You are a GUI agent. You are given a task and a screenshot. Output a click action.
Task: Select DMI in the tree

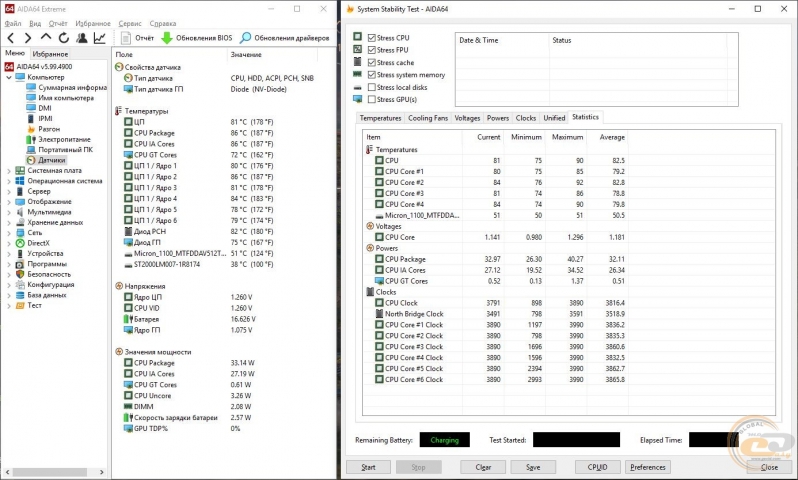click(39, 108)
